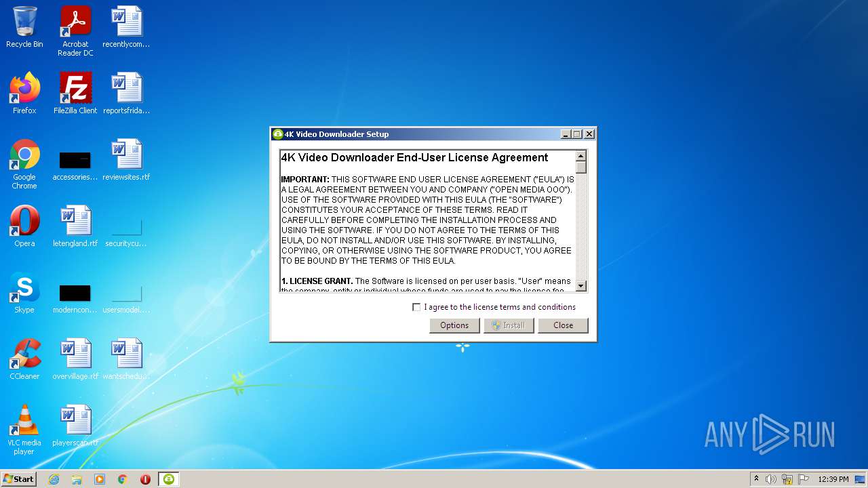The width and height of the screenshot is (868, 488).
Task: Select the Firefox desktop shortcut
Action: click(24, 94)
